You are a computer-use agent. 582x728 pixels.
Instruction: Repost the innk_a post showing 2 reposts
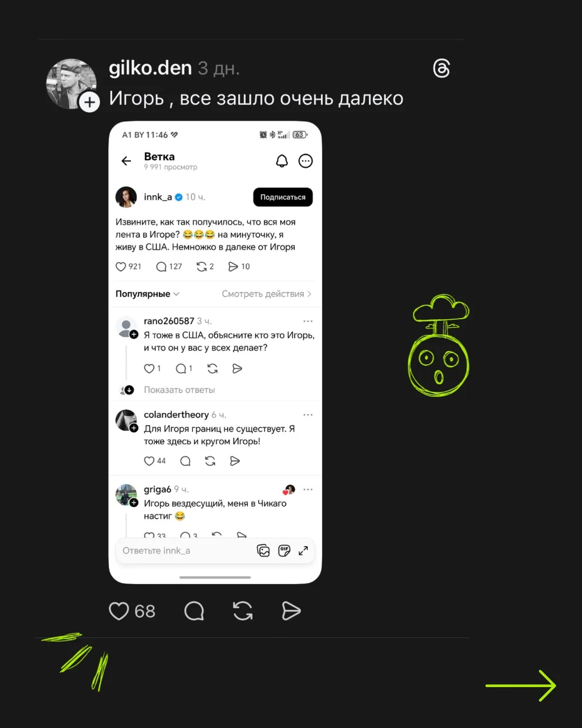pos(205,266)
